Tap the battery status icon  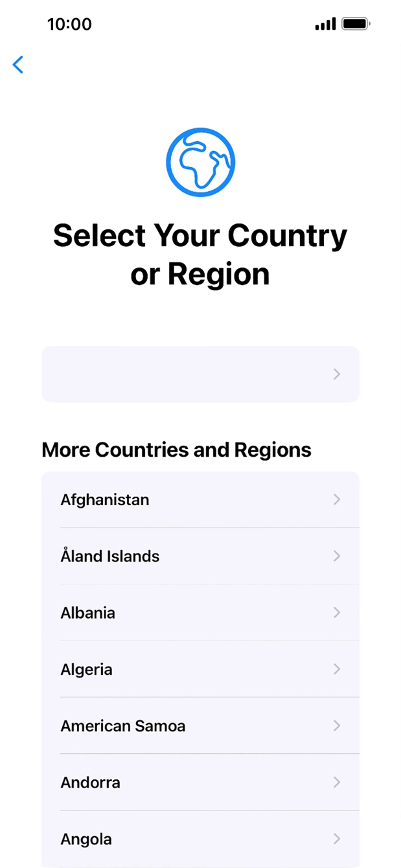pyautogui.click(x=354, y=24)
